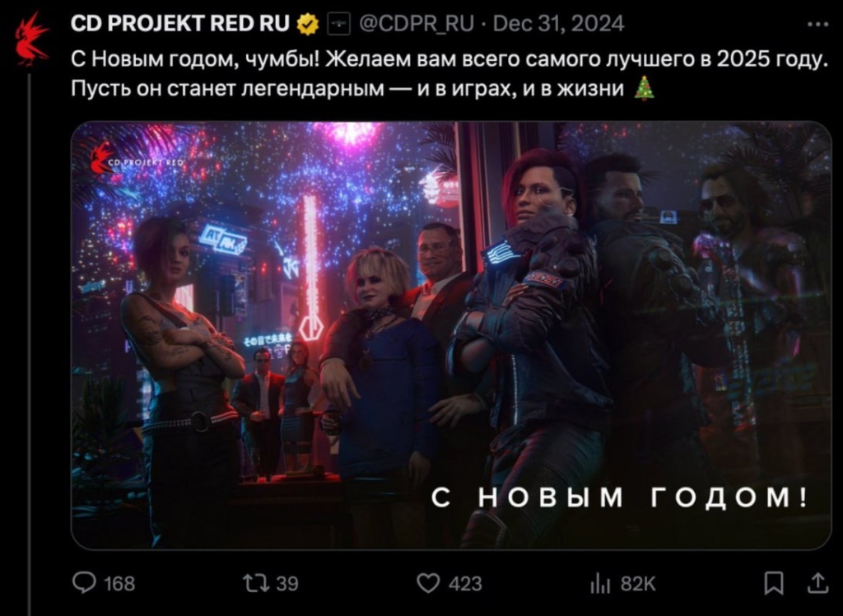Viewport: 843px width, 616px height.
Task: Click the 39 reposts count
Action: (x=287, y=584)
